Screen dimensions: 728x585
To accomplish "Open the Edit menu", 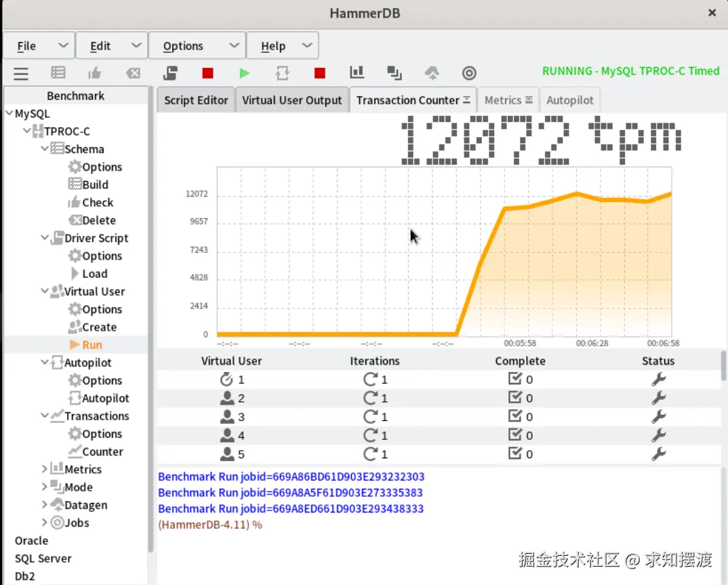I will click(x=112, y=45).
